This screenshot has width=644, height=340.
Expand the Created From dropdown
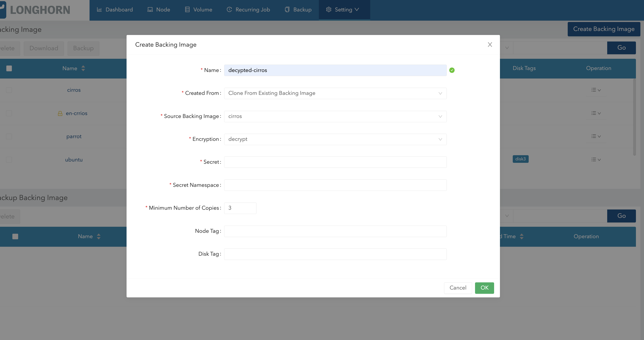tap(335, 94)
